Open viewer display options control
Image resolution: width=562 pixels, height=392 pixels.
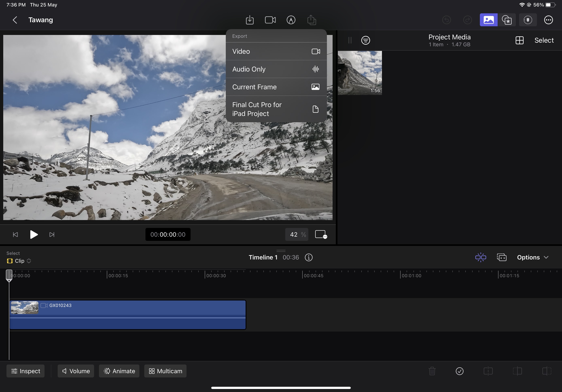click(x=321, y=234)
